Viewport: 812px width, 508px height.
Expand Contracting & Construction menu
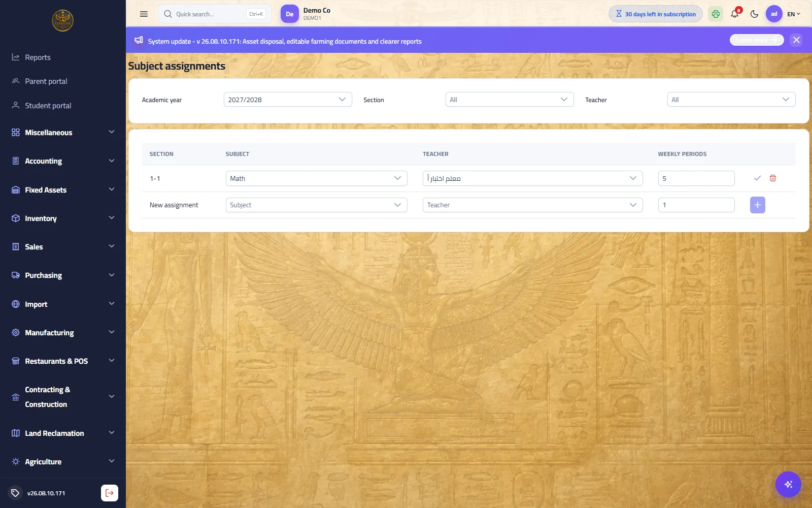coord(63,397)
